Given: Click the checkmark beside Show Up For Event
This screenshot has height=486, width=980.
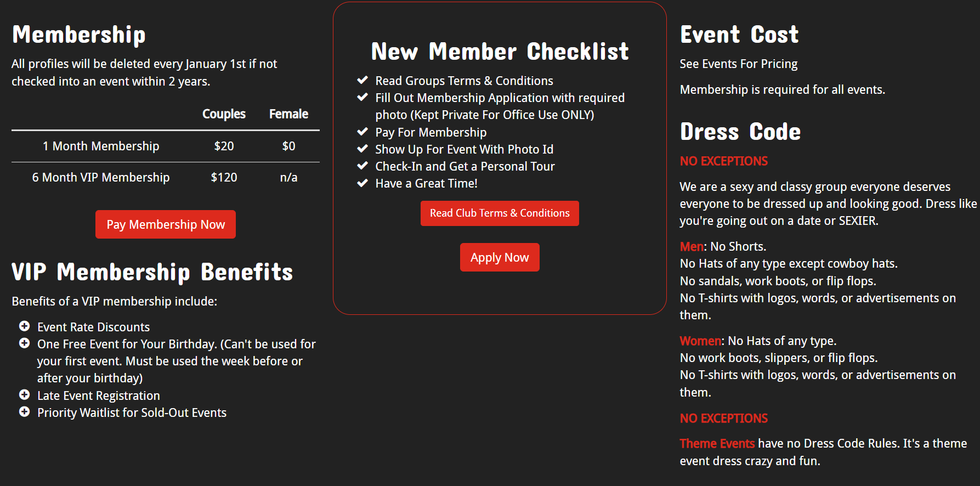Looking at the screenshot, I should [x=362, y=149].
